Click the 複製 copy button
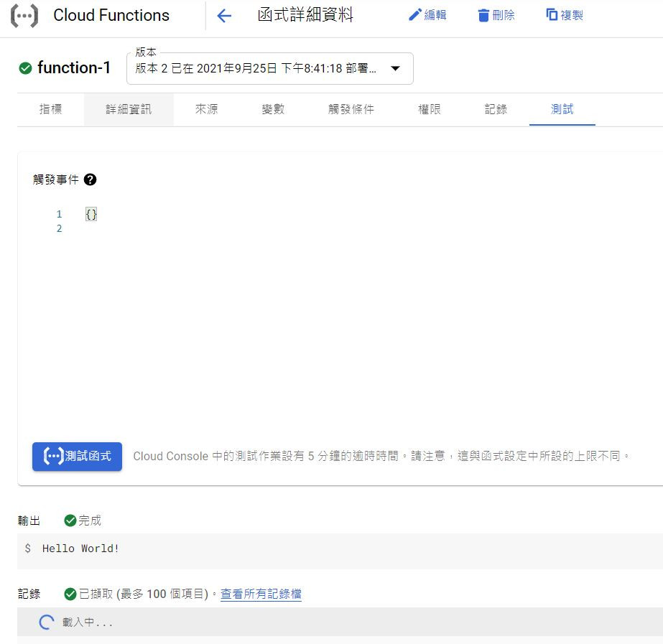The width and height of the screenshot is (663, 644). [565, 15]
